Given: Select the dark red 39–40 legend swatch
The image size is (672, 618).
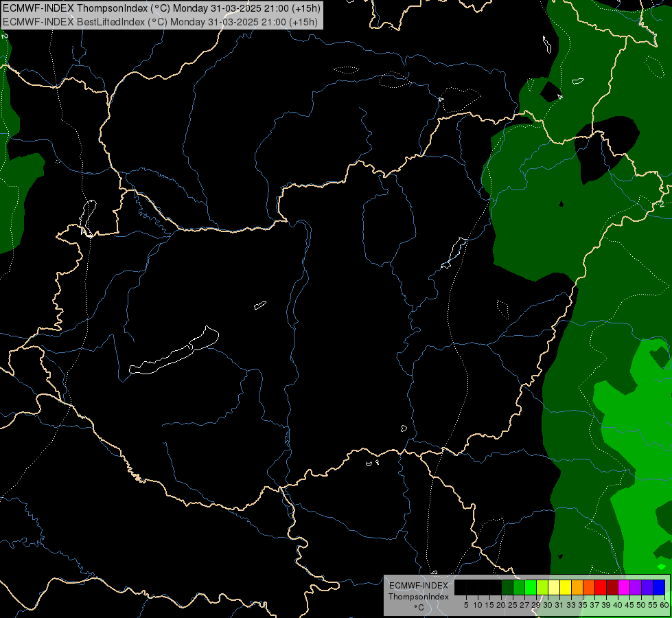Looking at the screenshot, I should (x=612, y=587).
